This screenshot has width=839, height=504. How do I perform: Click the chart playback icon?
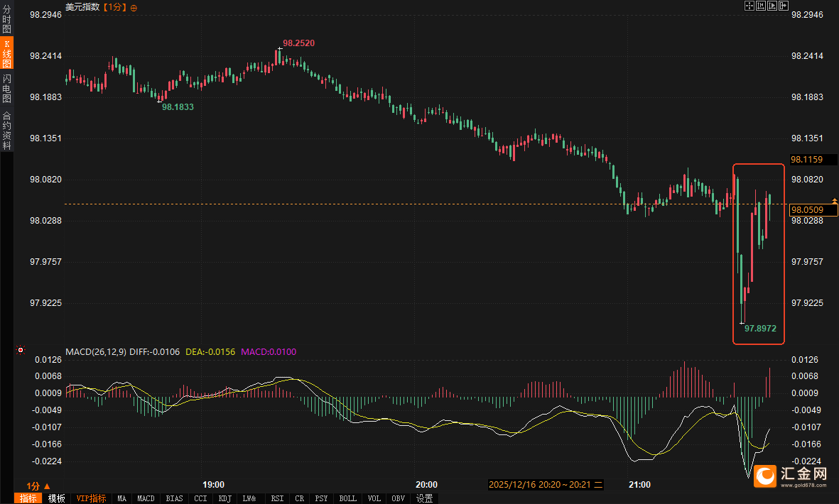(x=773, y=6)
